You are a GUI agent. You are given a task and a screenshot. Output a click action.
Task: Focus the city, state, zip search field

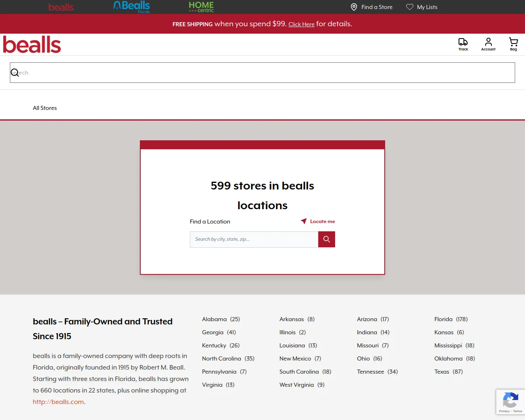[254, 239]
